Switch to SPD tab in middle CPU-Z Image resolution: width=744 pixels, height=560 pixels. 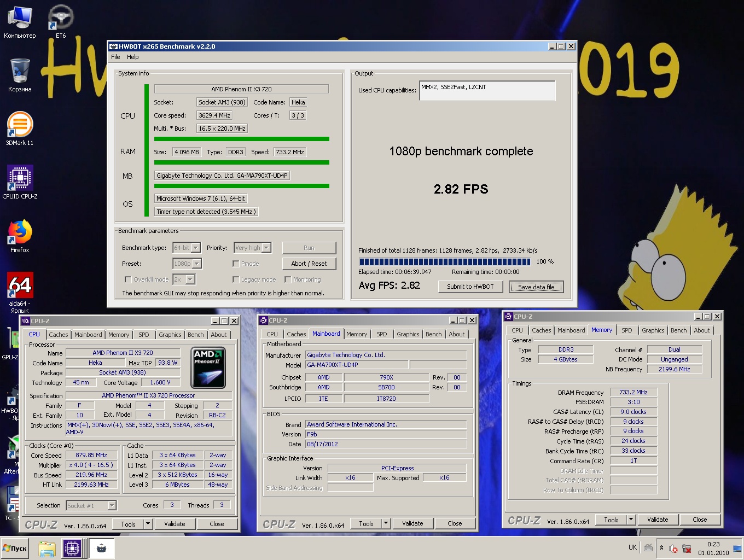click(382, 334)
